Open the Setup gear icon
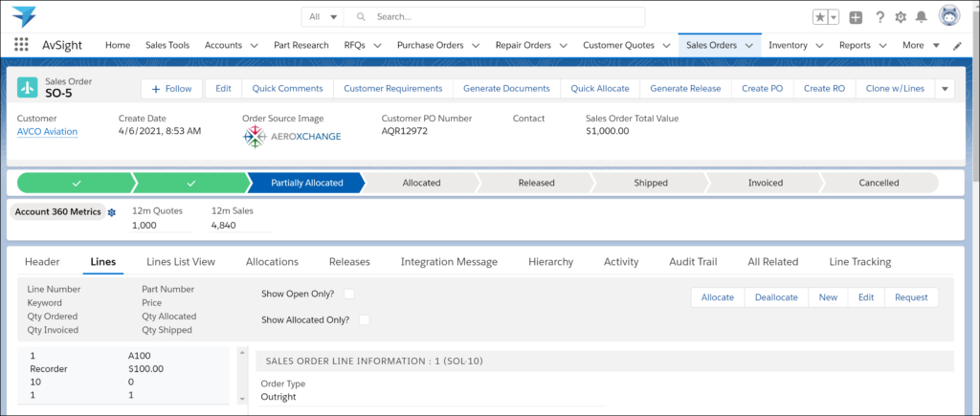Screen dimensions: 980x416 [900, 17]
